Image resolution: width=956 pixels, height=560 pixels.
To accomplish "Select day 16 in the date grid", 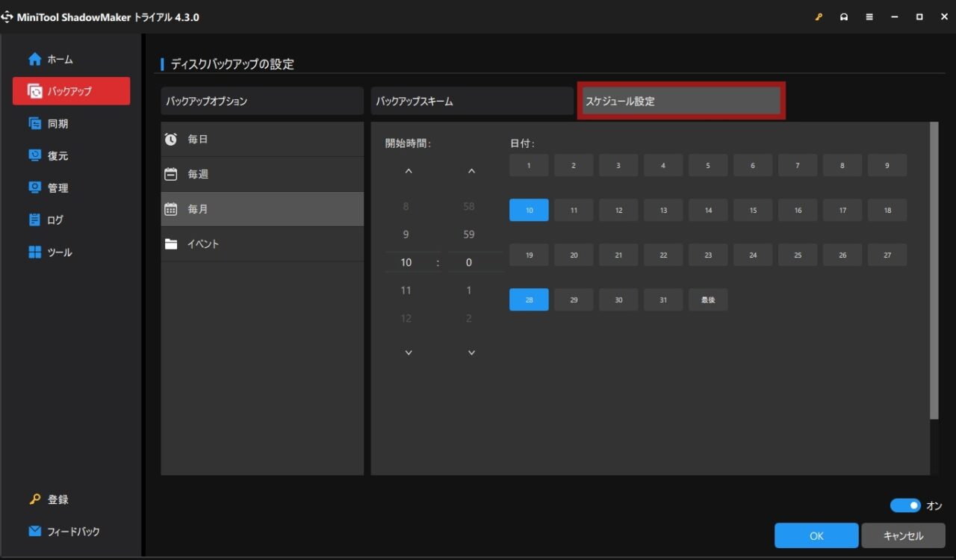I will pyautogui.click(x=798, y=210).
